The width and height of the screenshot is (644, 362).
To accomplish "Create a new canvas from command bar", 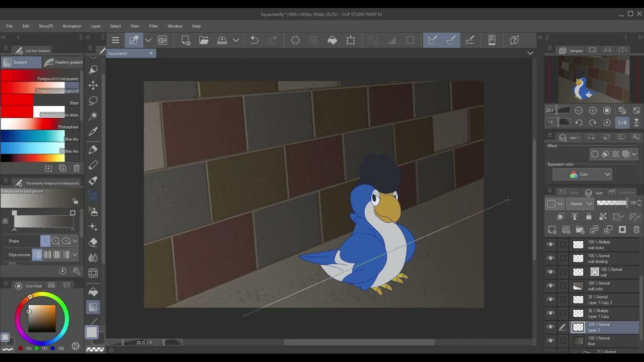I will tap(186, 40).
